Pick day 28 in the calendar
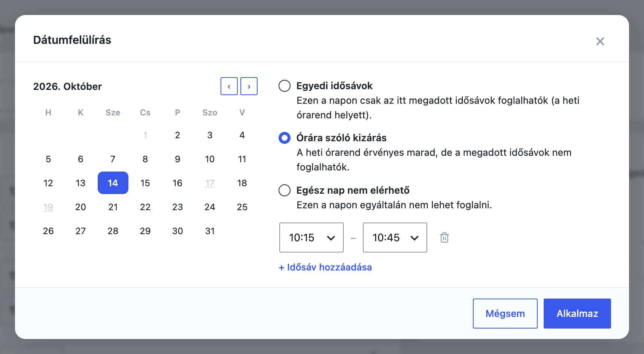This screenshot has width=644, height=354. coord(113,231)
